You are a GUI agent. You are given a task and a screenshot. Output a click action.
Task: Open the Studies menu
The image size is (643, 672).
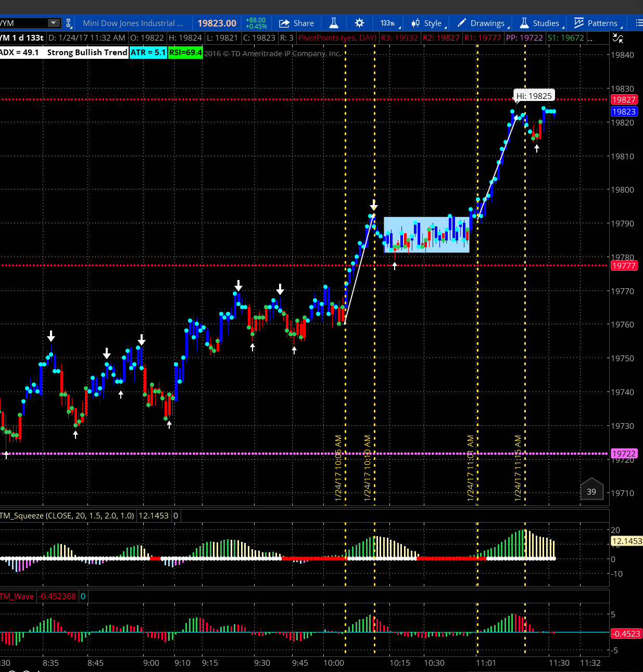540,23
